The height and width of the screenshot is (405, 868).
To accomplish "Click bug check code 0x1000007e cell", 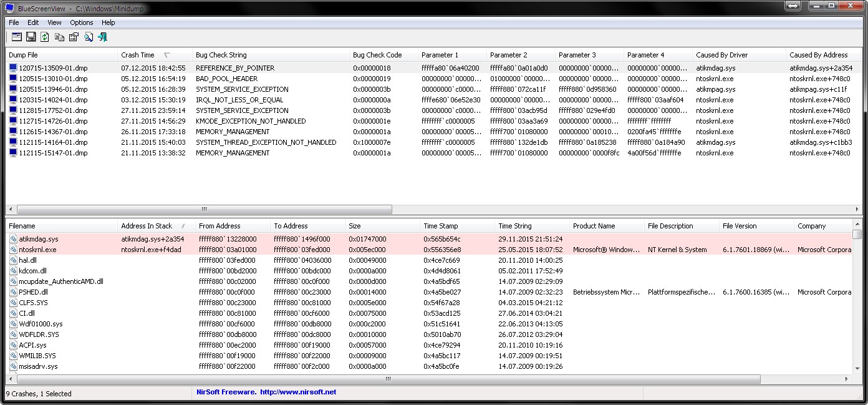I will pyautogui.click(x=372, y=142).
